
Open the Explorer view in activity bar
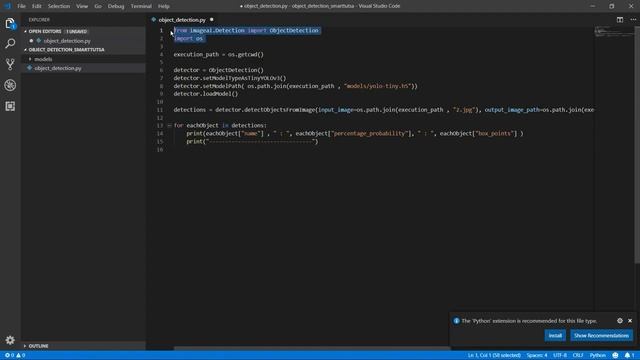[x=10, y=23]
